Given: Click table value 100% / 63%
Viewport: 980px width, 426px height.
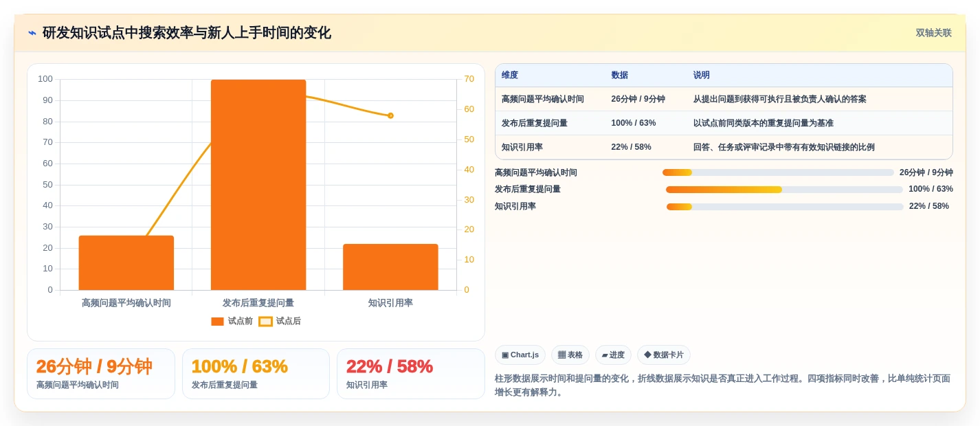Looking at the screenshot, I should [x=634, y=123].
